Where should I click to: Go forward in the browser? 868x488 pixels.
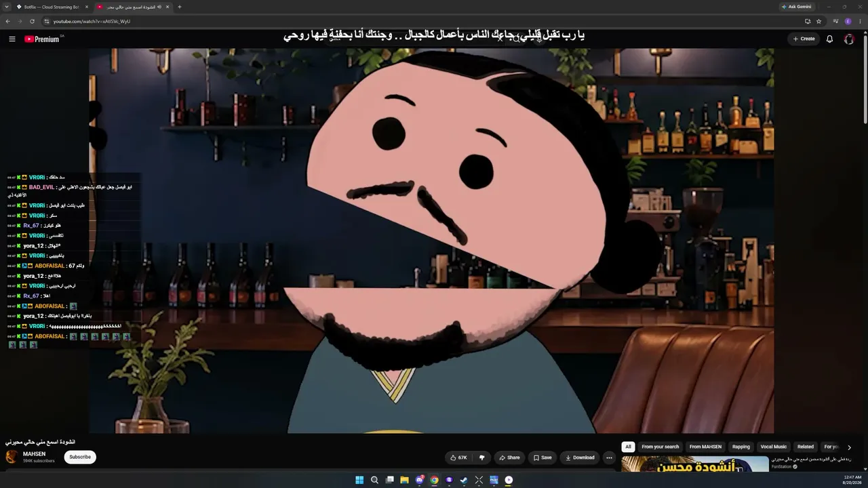point(20,21)
